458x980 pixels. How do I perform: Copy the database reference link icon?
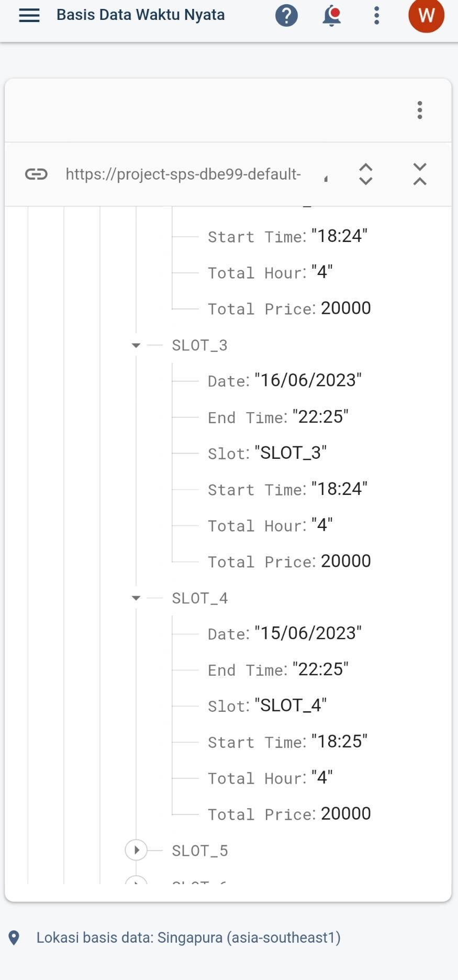36,174
